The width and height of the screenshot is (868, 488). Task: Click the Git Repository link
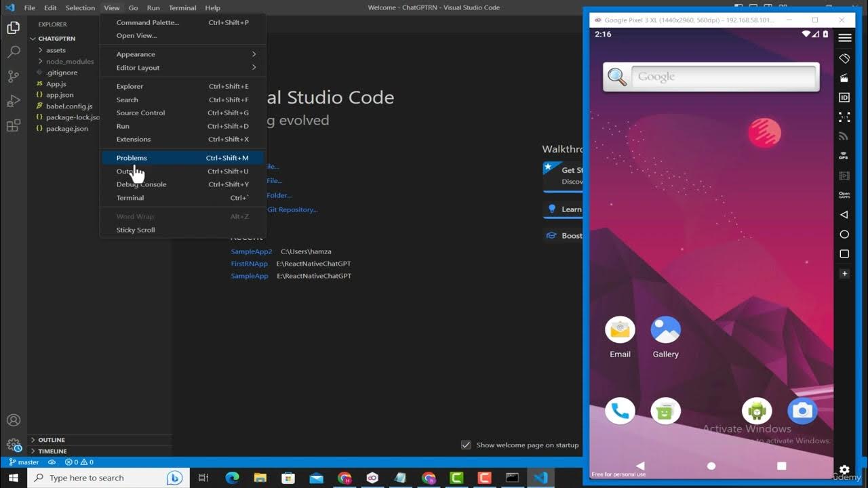pos(292,209)
